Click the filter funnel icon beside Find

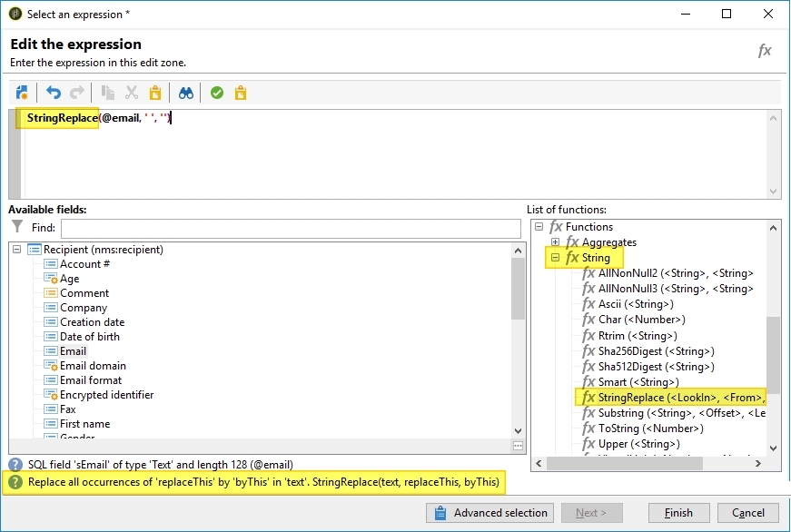[x=17, y=227]
